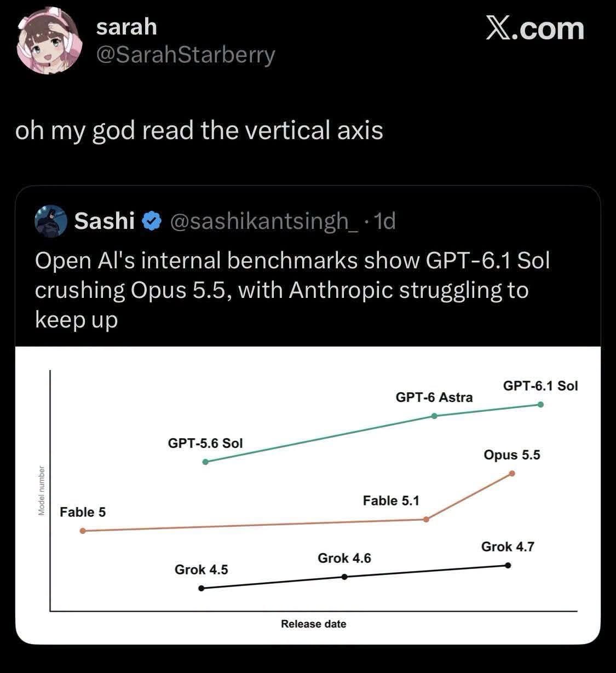The width and height of the screenshot is (616, 673).
Task: Select the GPT-5.6 Sol data point
Action: (205, 462)
